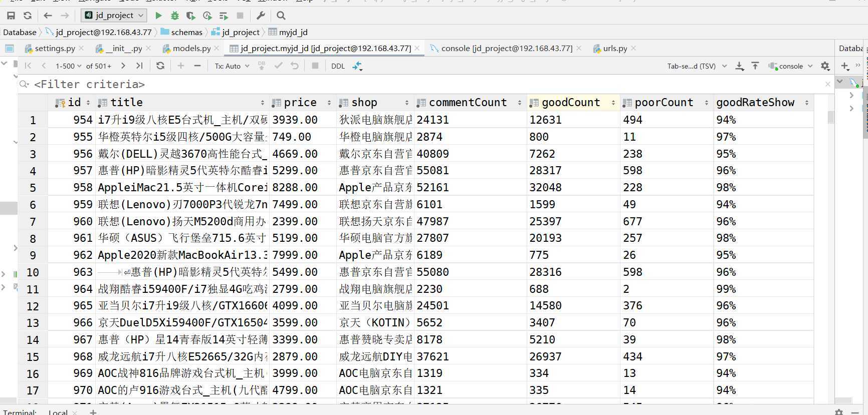Switch to the console [jd_project@192.168.43.77] tab
This screenshot has height=415, width=868.
tap(506, 49)
